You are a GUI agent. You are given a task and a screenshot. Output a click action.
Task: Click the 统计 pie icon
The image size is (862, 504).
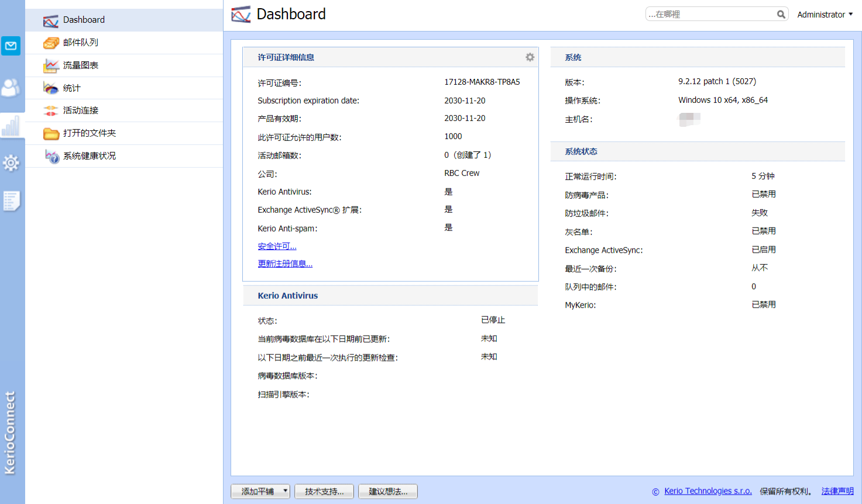[x=51, y=88]
